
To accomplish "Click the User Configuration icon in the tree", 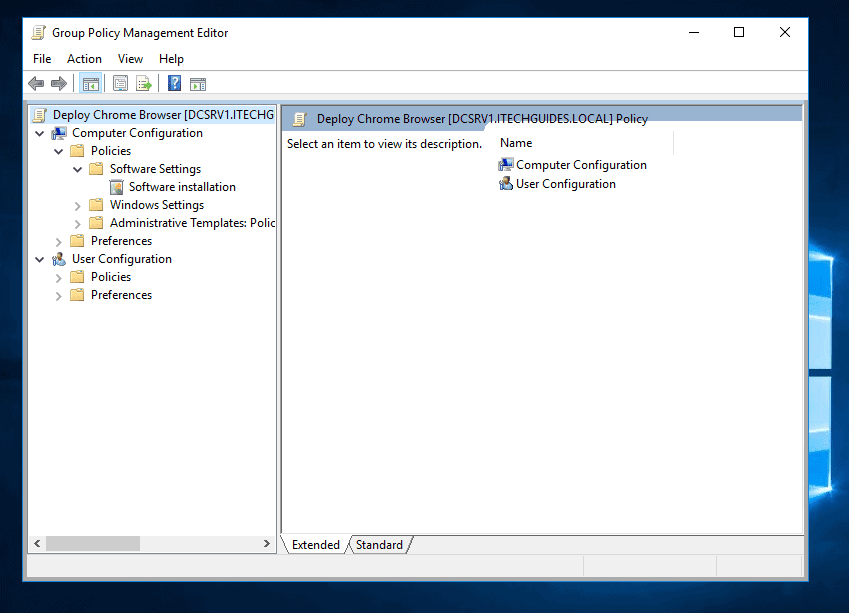I will pos(59,259).
